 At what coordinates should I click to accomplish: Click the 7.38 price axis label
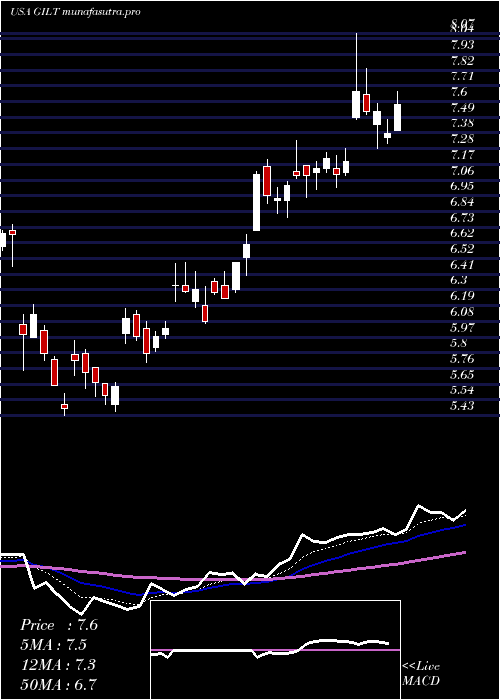point(462,123)
